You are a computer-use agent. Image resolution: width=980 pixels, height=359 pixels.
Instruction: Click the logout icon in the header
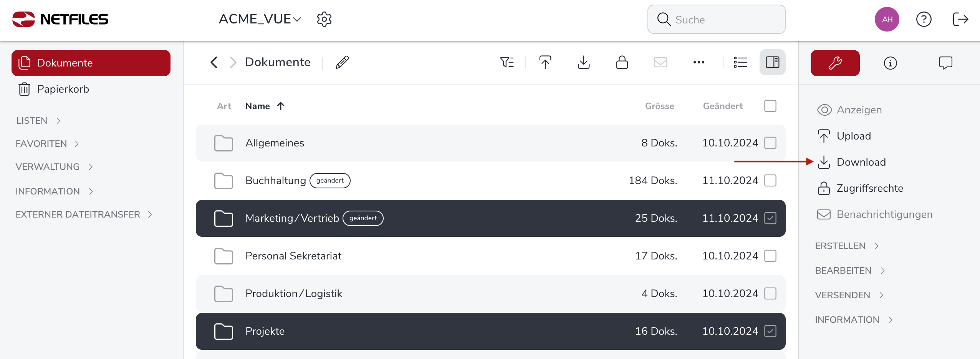pyautogui.click(x=960, y=19)
